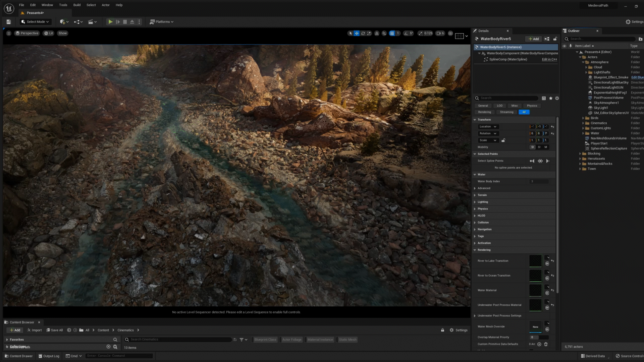Expand the Town folder in Outliner
This screenshot has height=362, width=644.
(x=580, y=169)
